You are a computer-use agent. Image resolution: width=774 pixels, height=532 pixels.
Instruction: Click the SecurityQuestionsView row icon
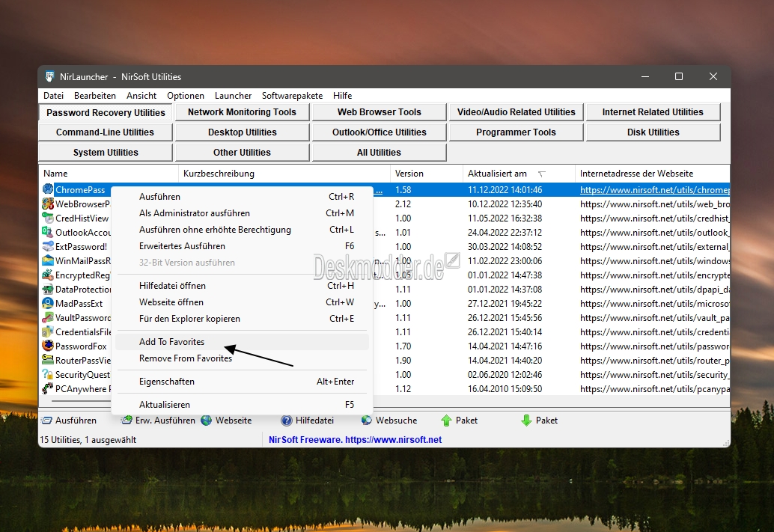48,375
